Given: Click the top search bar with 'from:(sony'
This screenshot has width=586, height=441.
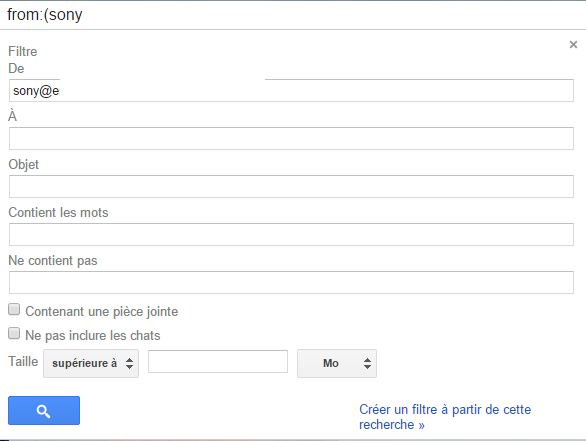Looking at the screenshot, I should [293, 15].
